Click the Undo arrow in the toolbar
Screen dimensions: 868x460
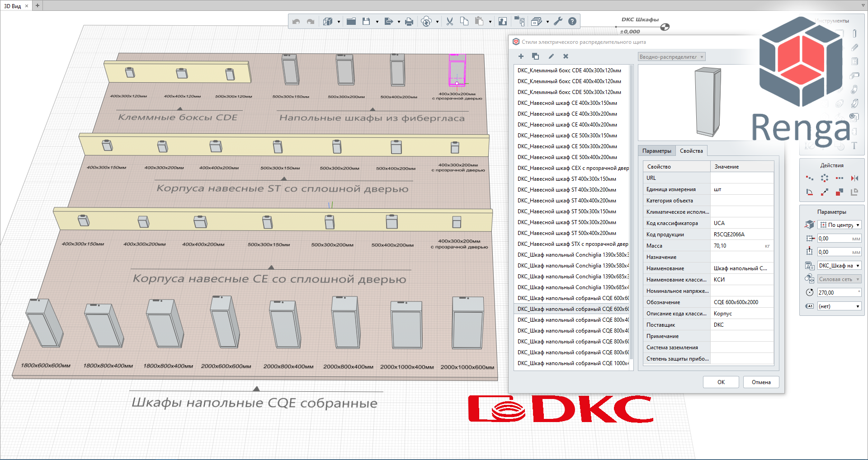pos(296,21)
